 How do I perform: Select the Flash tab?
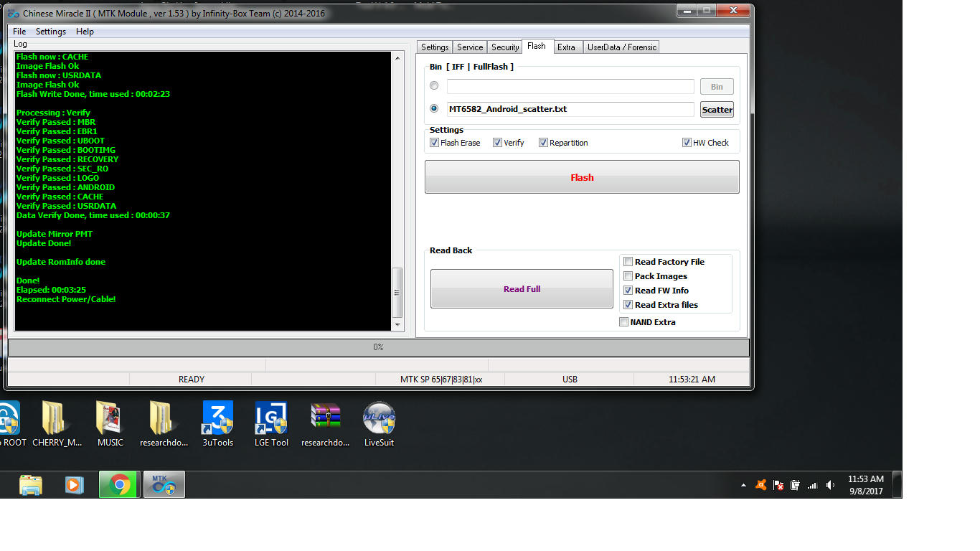click(537, 47)
